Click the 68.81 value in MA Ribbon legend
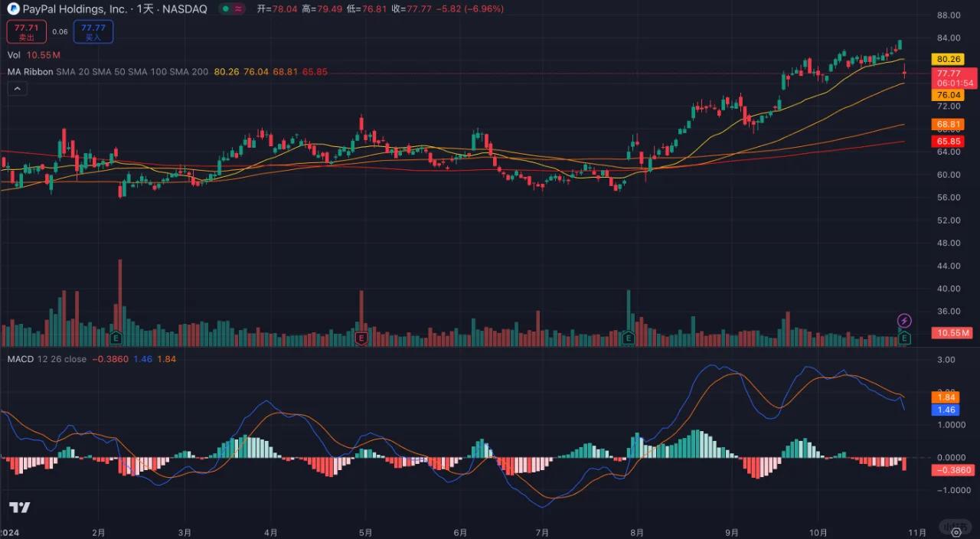The width and height of the screenshot is (980, 539). [286, 72]
